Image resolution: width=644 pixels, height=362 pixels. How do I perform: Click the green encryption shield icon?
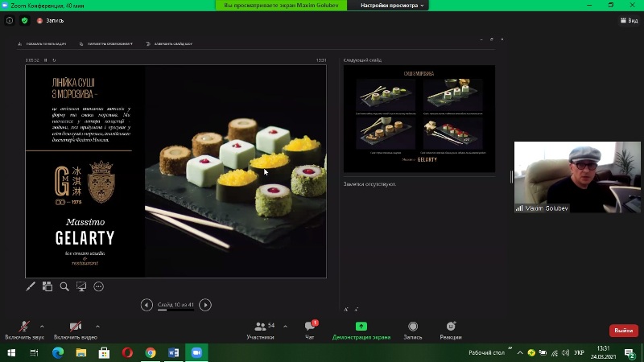tap(24, 20)
